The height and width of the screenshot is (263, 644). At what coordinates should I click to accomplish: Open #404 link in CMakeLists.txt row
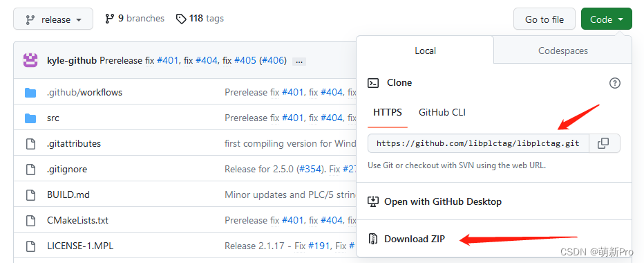[x=332, y=220]
